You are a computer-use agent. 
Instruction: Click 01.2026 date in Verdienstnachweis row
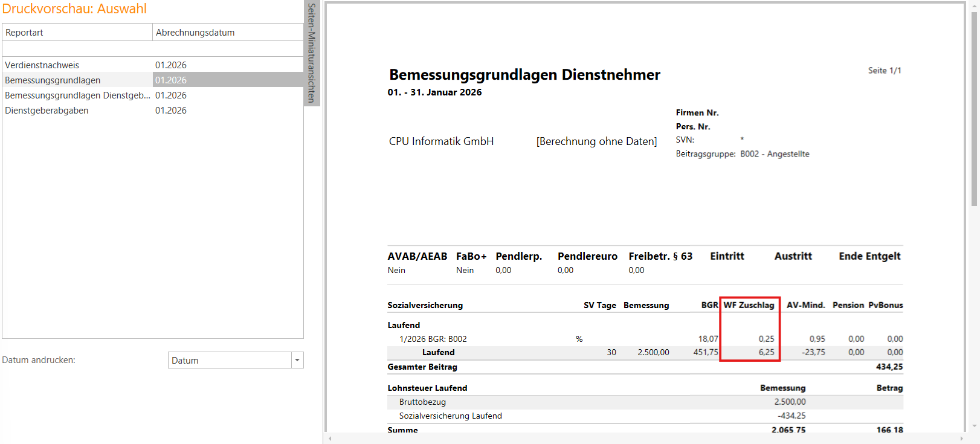(171, 65)
